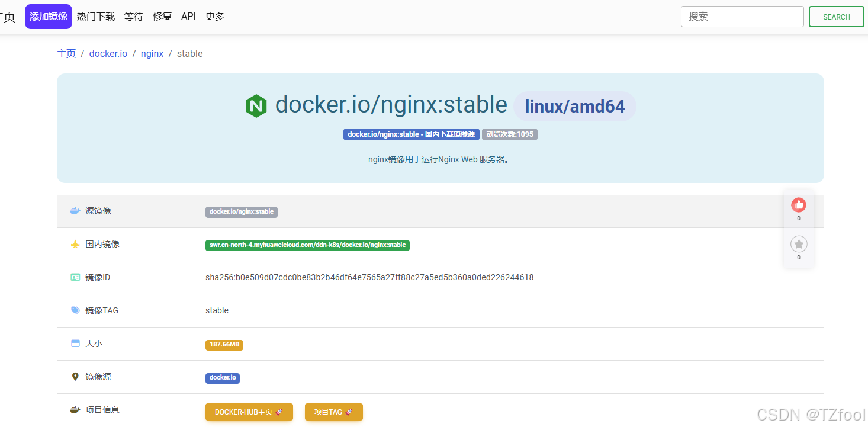Open the API nav item
Image resolution: width=868 pixels, height=430 pixels.
(x=188, y=17)
